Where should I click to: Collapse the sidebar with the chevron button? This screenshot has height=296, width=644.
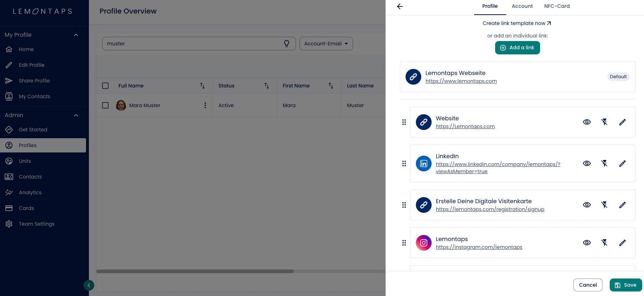pyautogui.click(x=89, y=285)
